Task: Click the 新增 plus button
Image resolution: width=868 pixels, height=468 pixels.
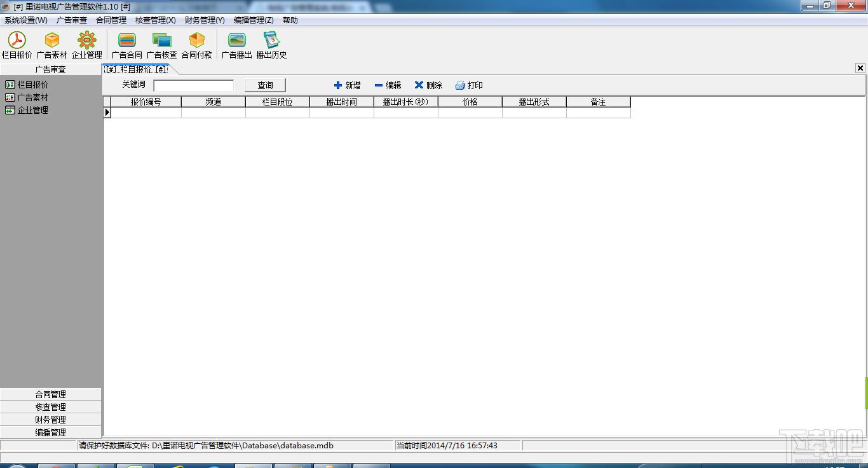Action: point(348,85)
